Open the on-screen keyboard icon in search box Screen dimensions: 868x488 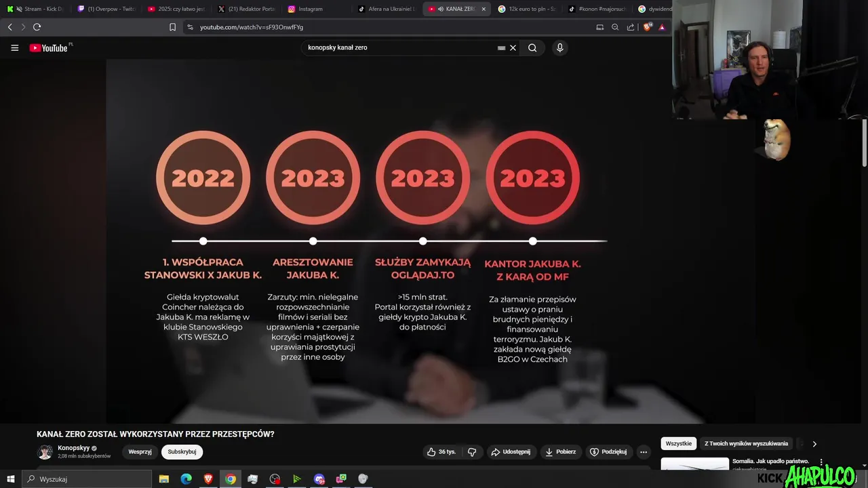coord(501,48)
